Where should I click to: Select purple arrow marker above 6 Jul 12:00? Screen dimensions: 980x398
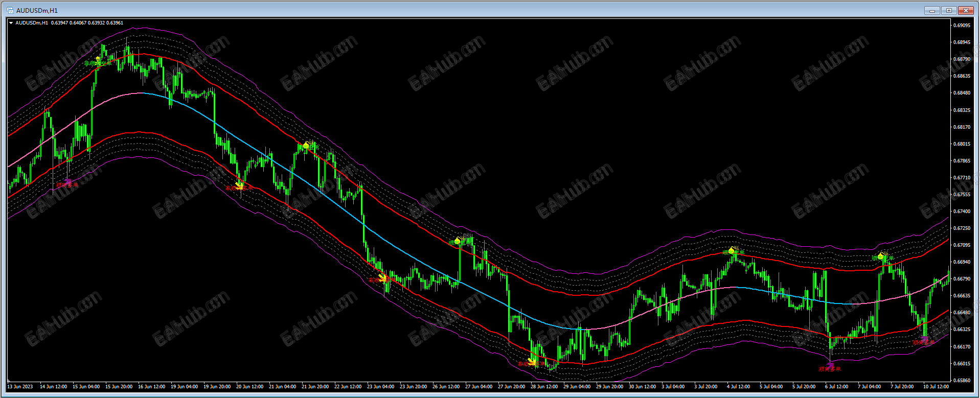click(830, 366)
